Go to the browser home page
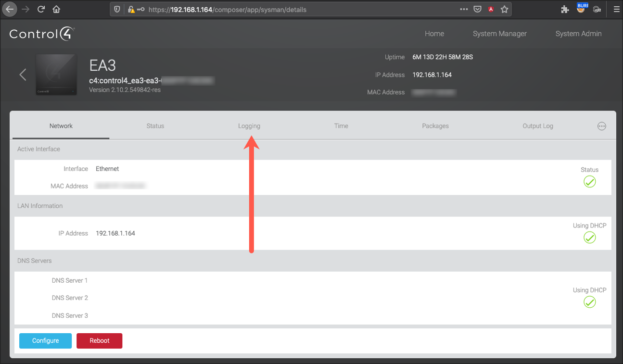This screenshot has width=623, height=364. [56, 9]
